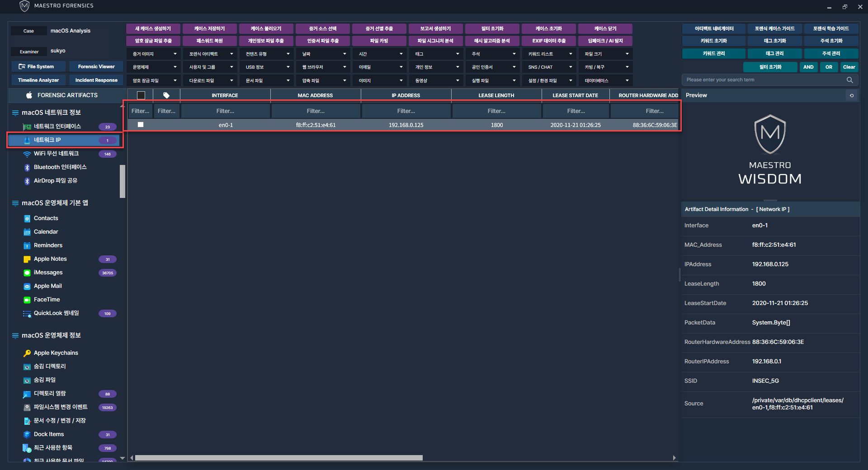Click the 보고서 생성하기 button
868x470 pixels.
coord(435,28)
